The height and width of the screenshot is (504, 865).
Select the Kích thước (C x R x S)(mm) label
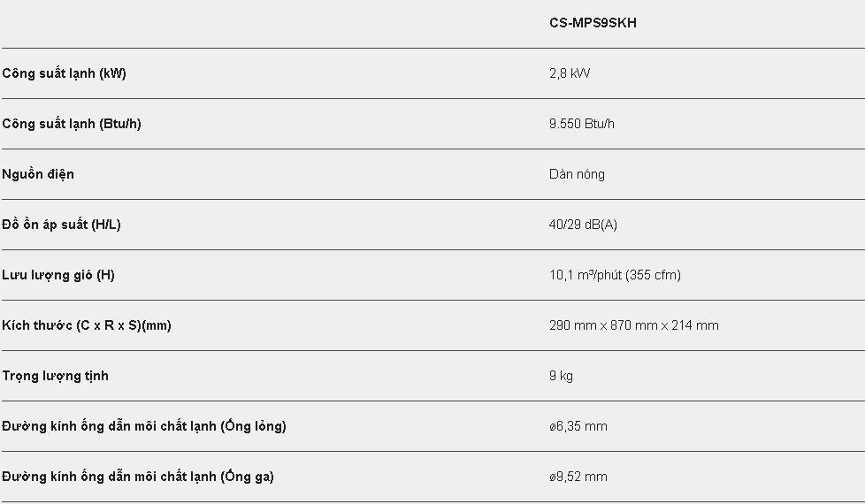tap(87, 325)
